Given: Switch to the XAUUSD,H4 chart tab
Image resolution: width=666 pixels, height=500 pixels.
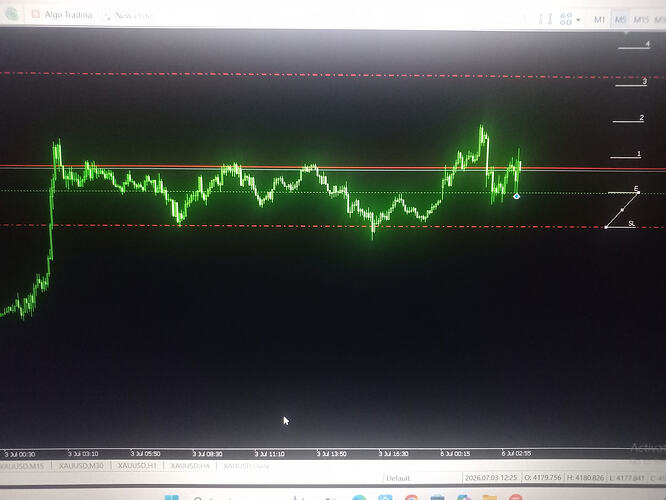Looking at the screenshot, I should point(190,466).
